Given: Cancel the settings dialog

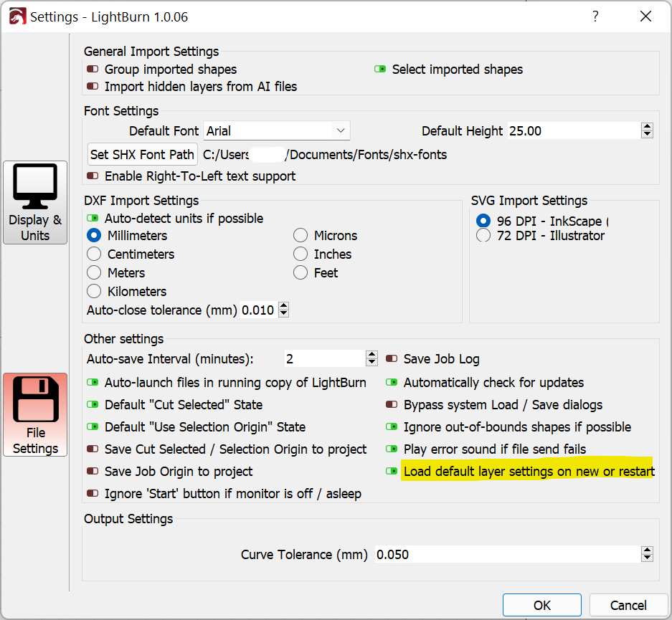Looking at the screenshot, I should point(628,605).
